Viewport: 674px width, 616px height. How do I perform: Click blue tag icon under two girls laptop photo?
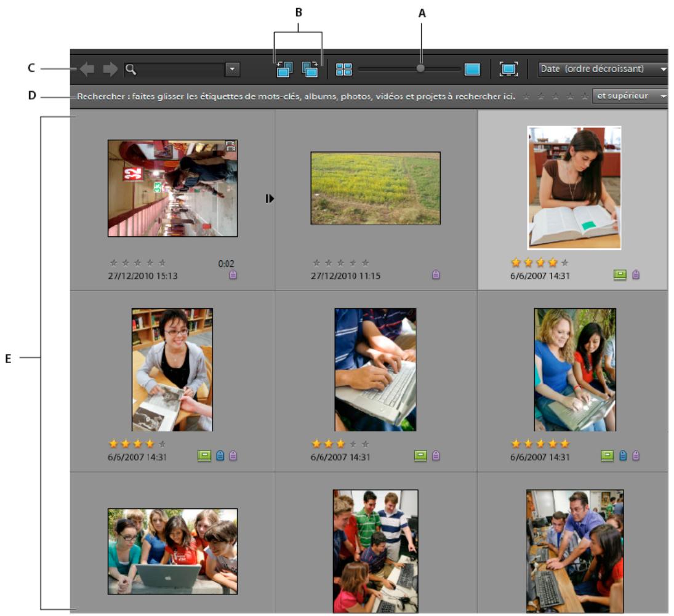coord(623,455)
